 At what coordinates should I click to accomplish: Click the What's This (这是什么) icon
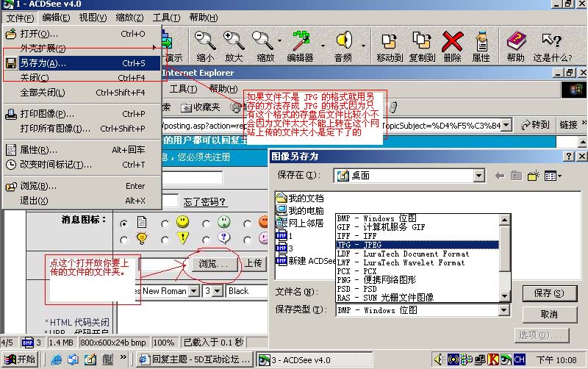pyautogui.click(x=552, y=40)
